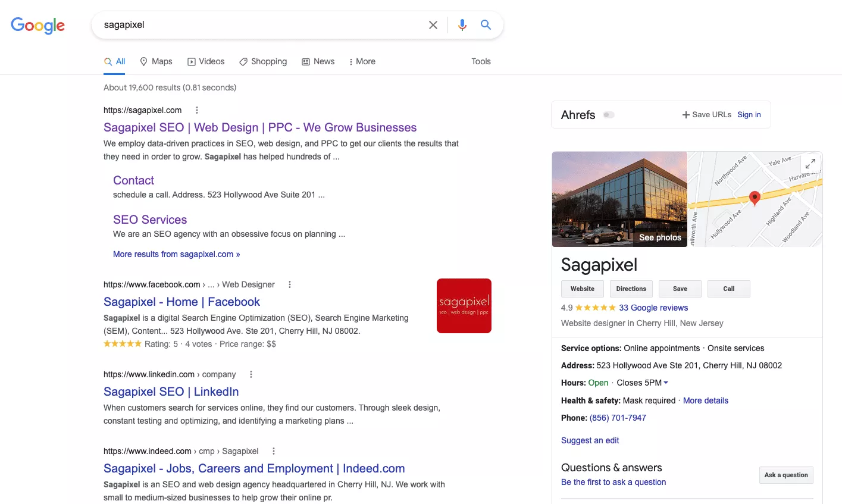Viewport: 842px width, 504px height.
Task: Click the Directions button for Sagapixel
Action: [x=631, y=289]
